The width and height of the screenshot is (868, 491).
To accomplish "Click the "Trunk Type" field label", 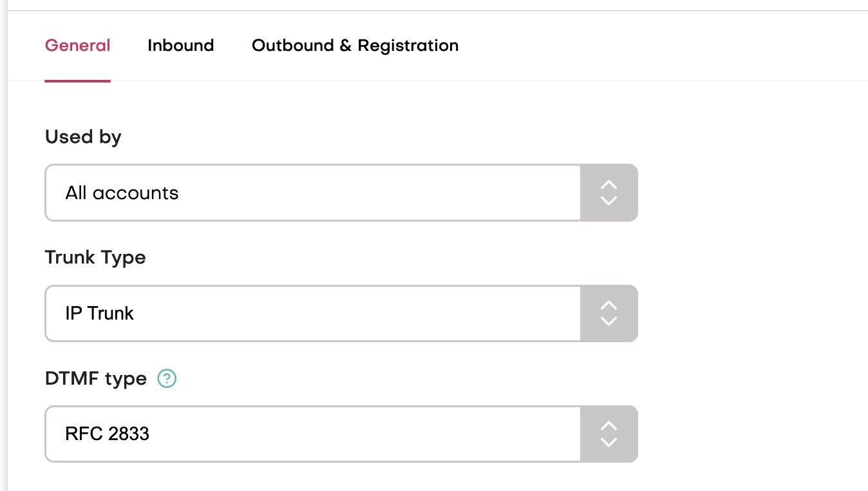I will pos(95,257).
